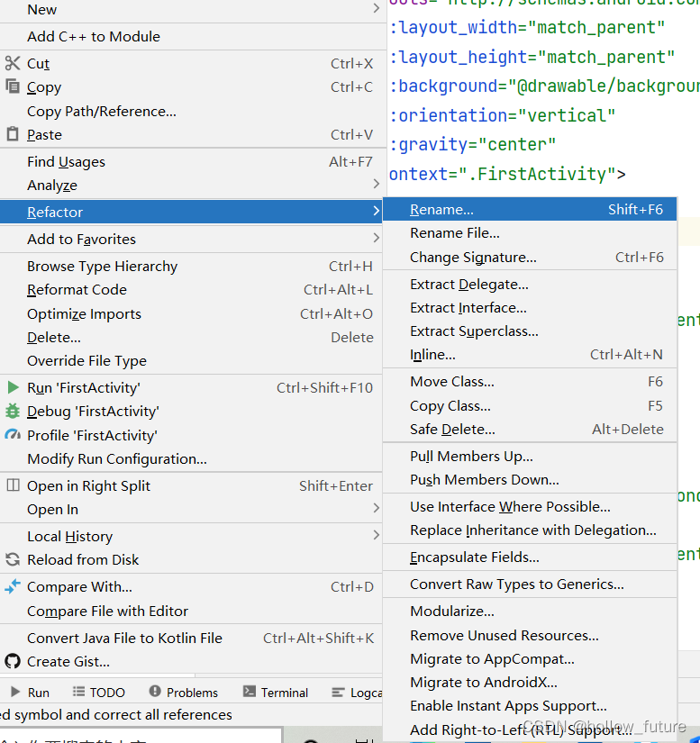Choose Compare File with Editor
The height and width of the screenshot is (743, 700).
pos(191,611)
